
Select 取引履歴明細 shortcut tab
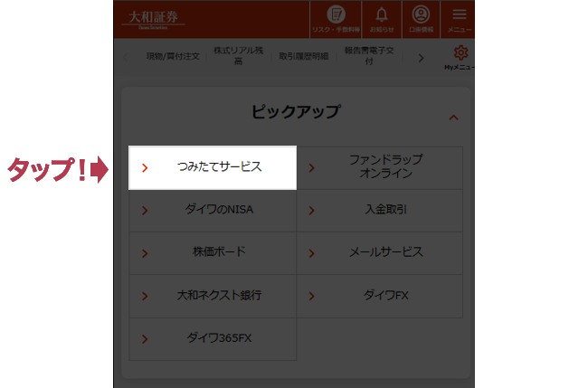303,56
